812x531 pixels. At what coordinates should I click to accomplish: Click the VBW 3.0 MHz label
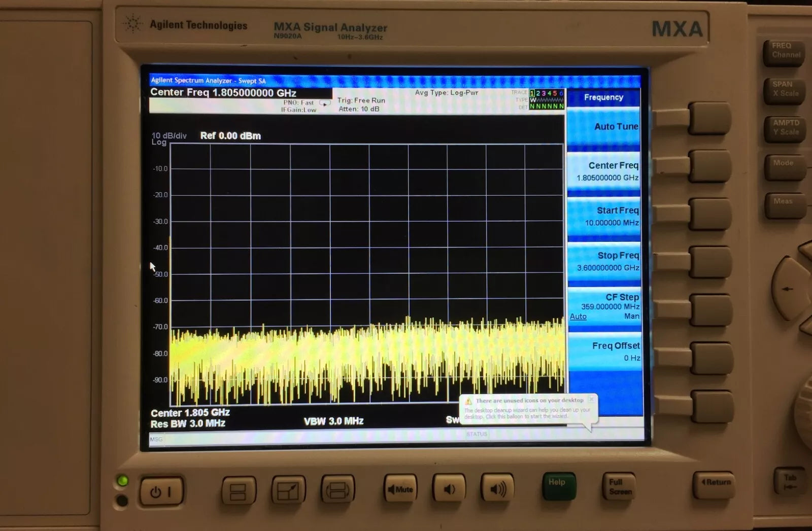click(333, 421)
